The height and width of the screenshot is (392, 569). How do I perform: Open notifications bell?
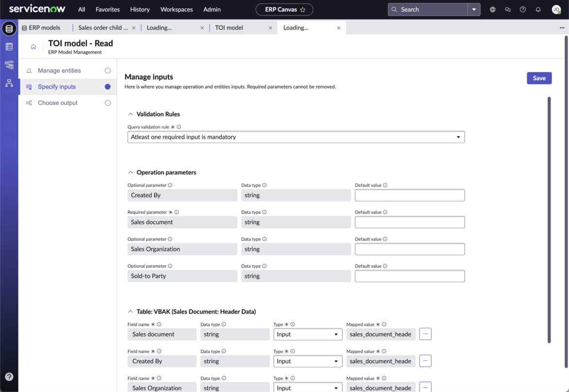pos(538,9)
